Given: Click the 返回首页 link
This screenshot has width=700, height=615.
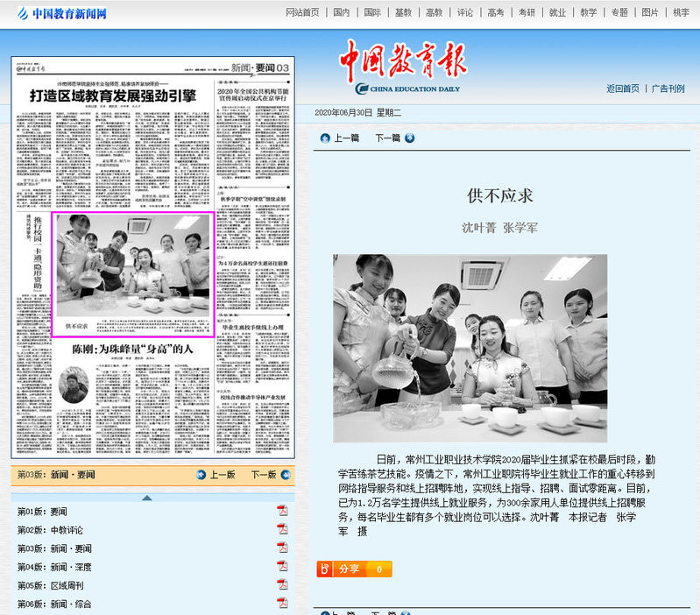Looking at the screenshot, I should 623,88.
